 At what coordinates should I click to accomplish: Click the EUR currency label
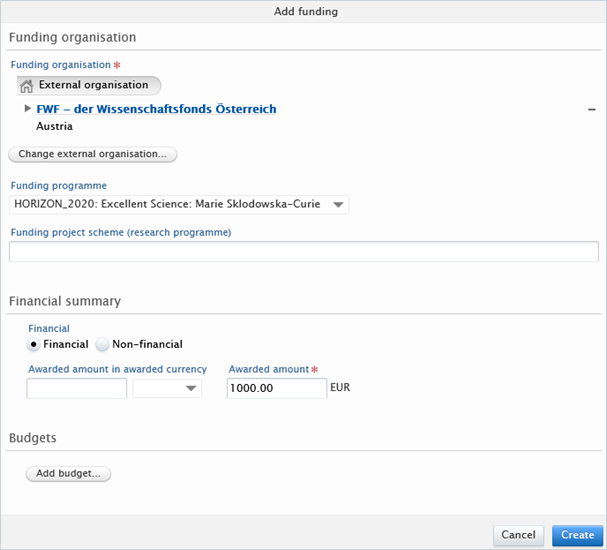340,387
